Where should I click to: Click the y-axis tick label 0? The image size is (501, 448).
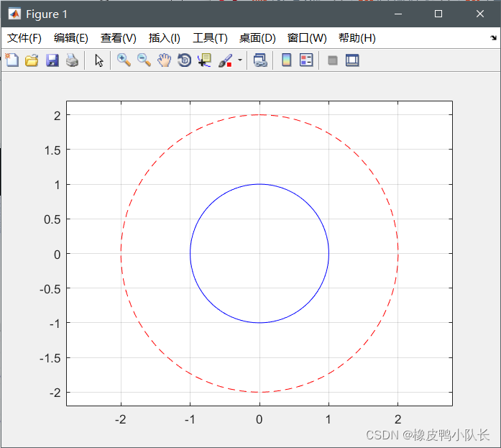coord(58,255)
